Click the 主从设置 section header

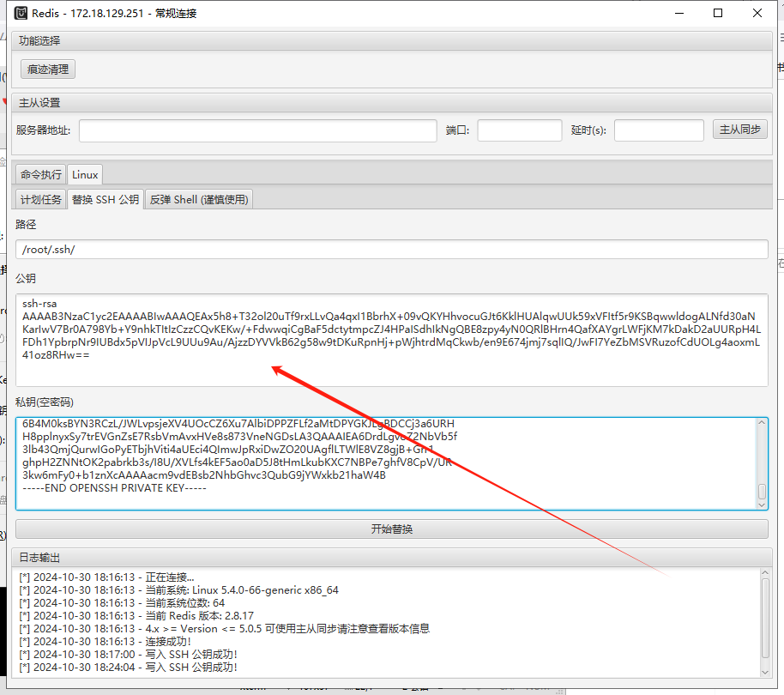(391, 102)
